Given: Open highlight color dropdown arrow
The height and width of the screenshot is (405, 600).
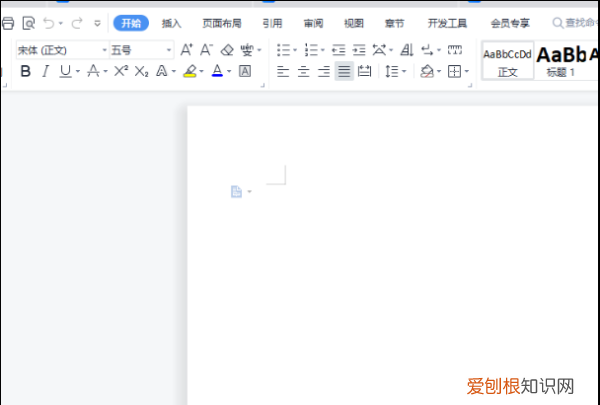Looking at the screenshot, I should [201, 71].
